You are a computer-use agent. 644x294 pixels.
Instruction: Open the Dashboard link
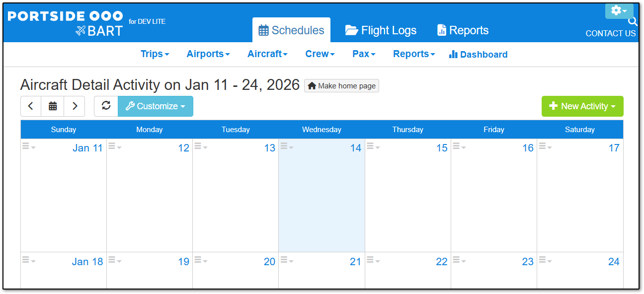[478, 55]
